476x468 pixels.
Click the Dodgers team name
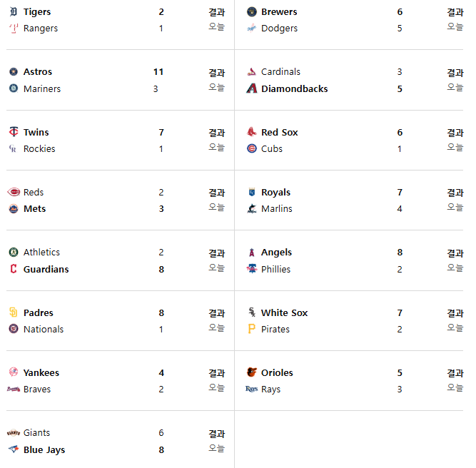pyautogui.click(x=279, y=29)
